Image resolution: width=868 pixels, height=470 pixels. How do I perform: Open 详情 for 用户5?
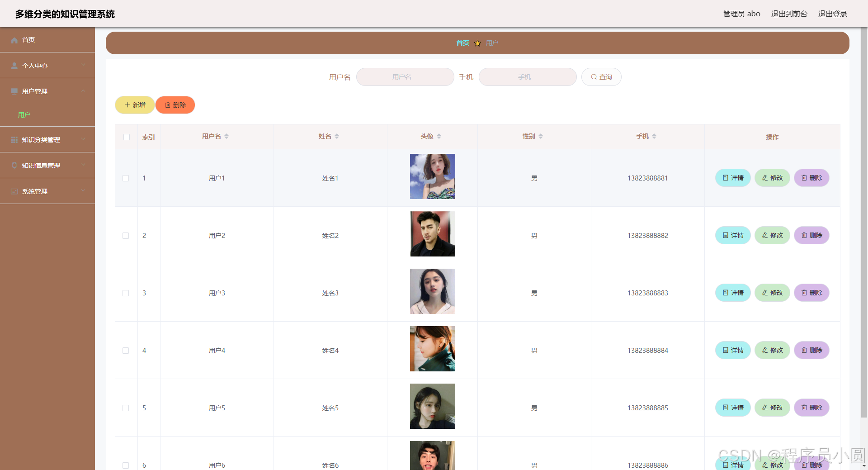(x=733, y=408)
